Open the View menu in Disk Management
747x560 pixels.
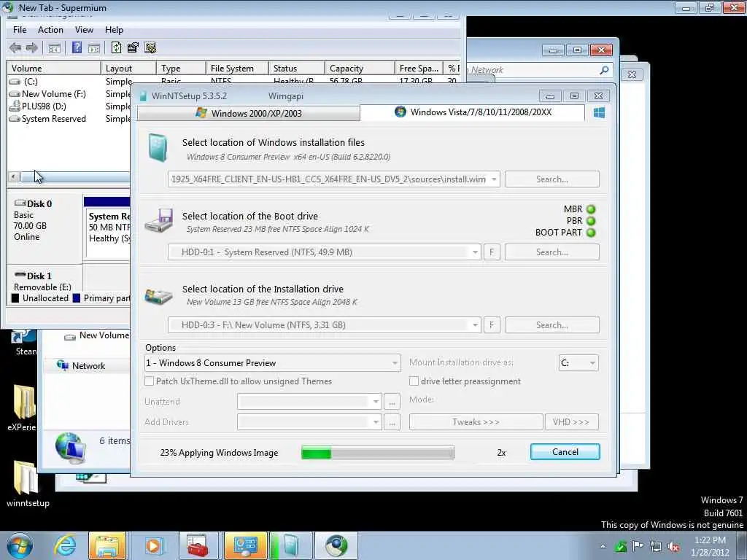84,29
